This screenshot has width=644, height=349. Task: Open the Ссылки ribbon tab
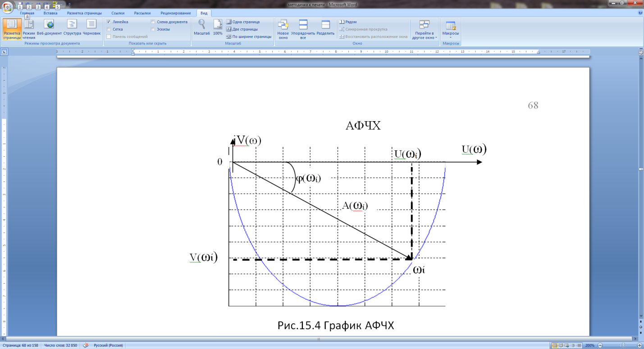[x=118, y=13]
